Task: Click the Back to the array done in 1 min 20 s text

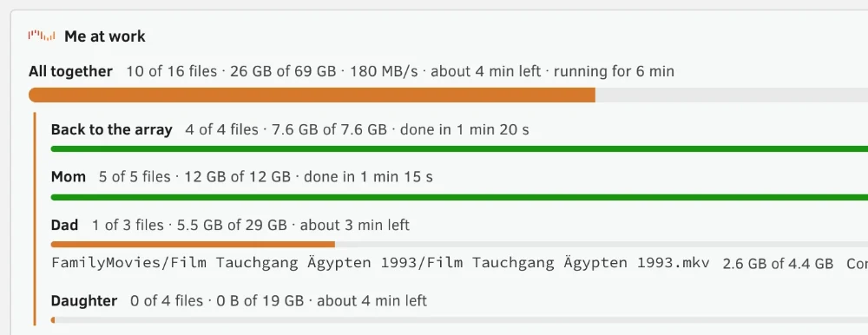Action: (464, 129)
